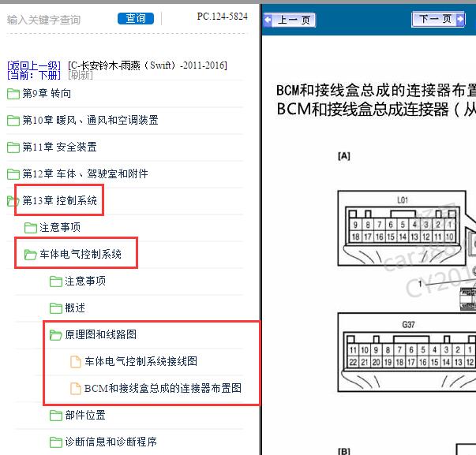Open document BCM和接线盒总成的连接器布置图
The image size is (476, 455).
click(x=163, y=388)
